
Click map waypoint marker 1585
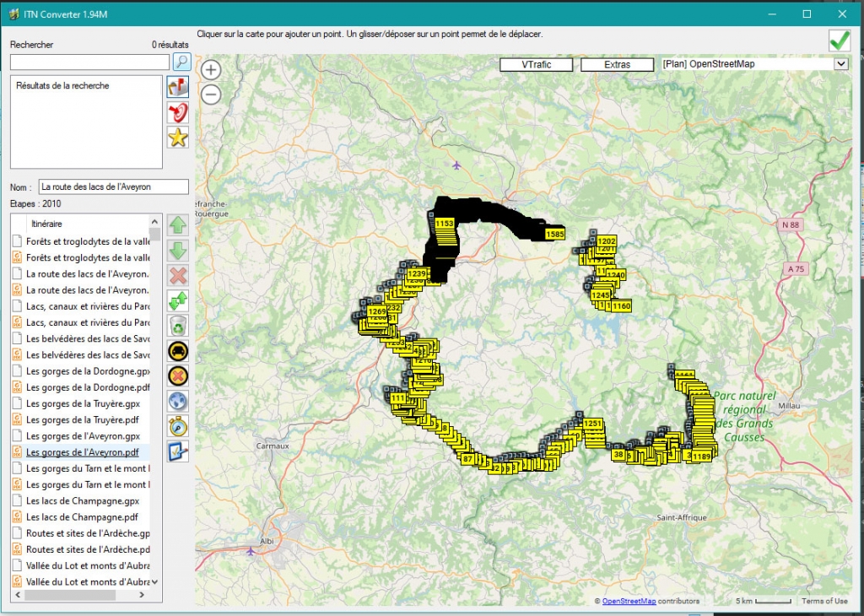coord(554,235)
